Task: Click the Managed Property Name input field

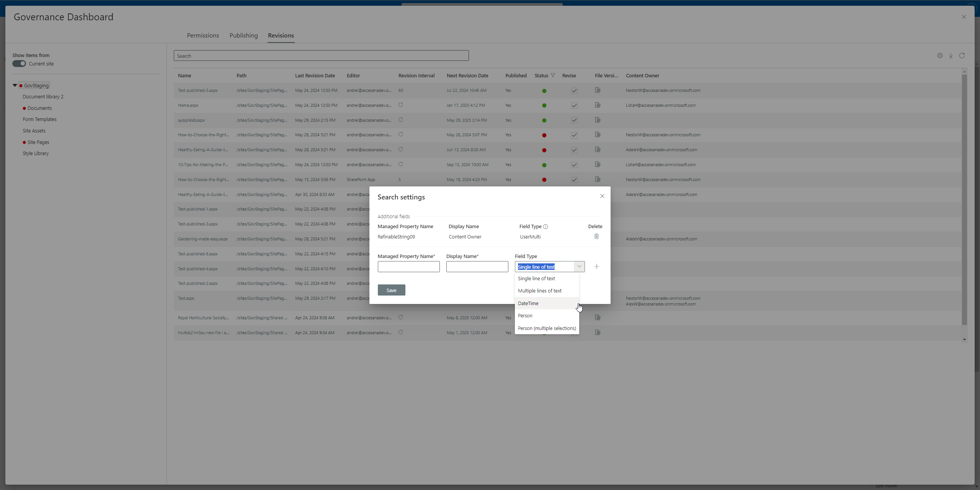Action: point(408,267)
